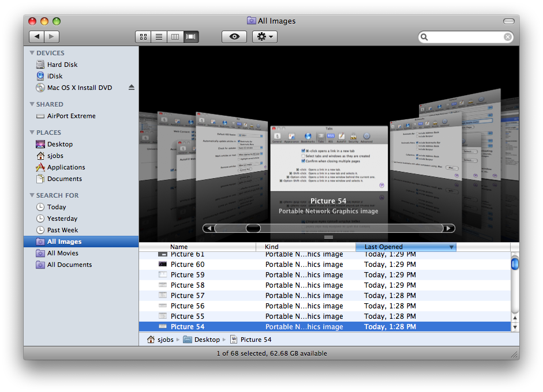
Task: Reverse sort on Last Opened column
Action: (x=406, y=247)
